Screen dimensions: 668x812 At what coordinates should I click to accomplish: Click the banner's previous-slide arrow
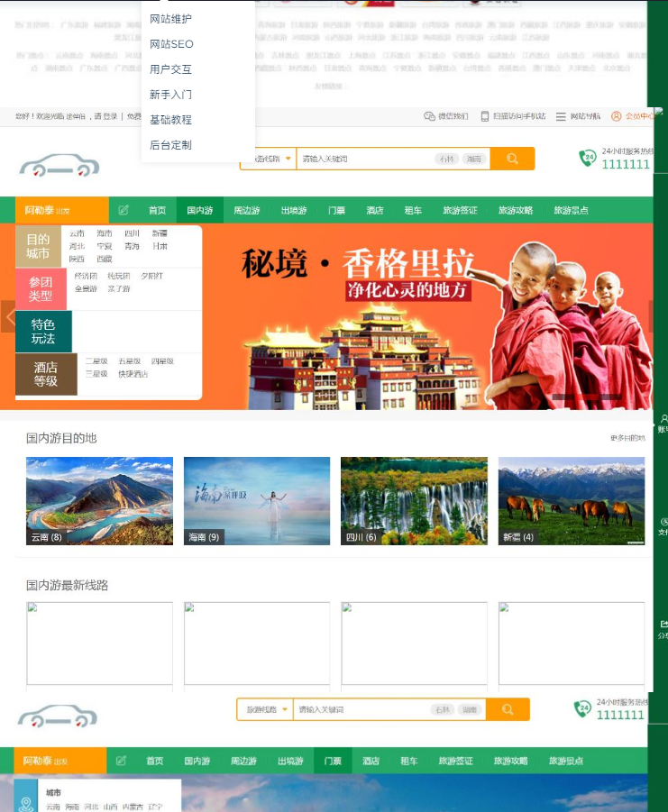point(9,317)
